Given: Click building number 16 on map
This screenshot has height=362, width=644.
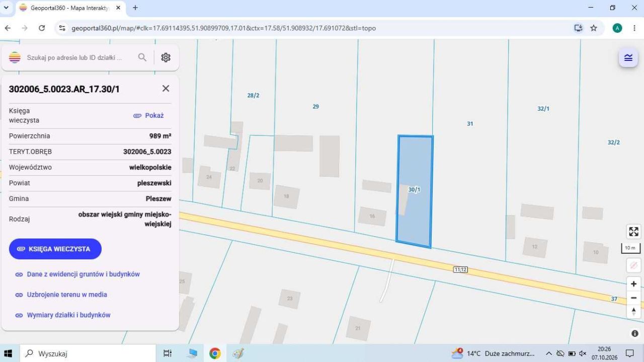Looking at the screenshot, I should point(372,216).
